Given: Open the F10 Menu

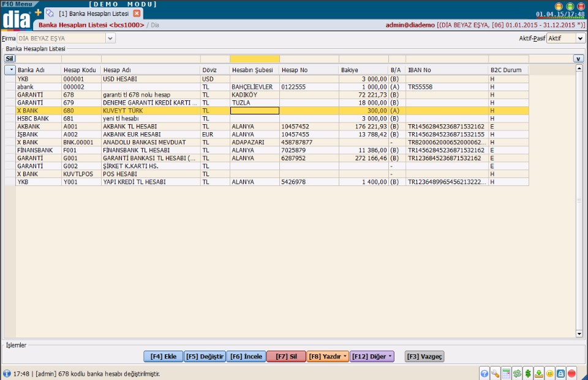Looking at the screenshot, I should pyautogui.click(x=18, y=4).
